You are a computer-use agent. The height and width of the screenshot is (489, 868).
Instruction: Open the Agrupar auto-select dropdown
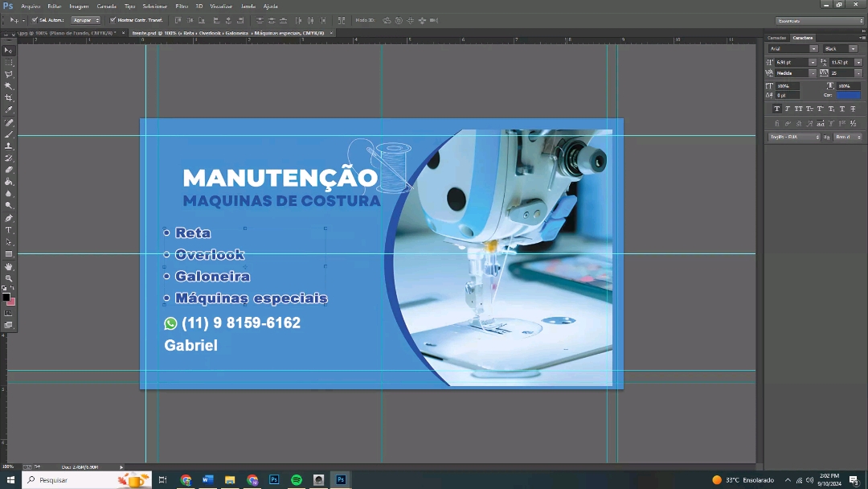coord(86,20)
